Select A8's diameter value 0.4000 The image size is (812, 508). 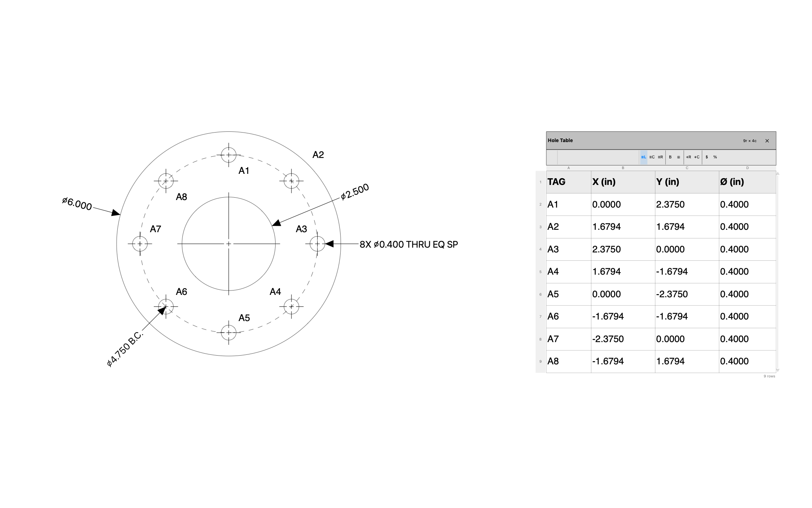747,362
